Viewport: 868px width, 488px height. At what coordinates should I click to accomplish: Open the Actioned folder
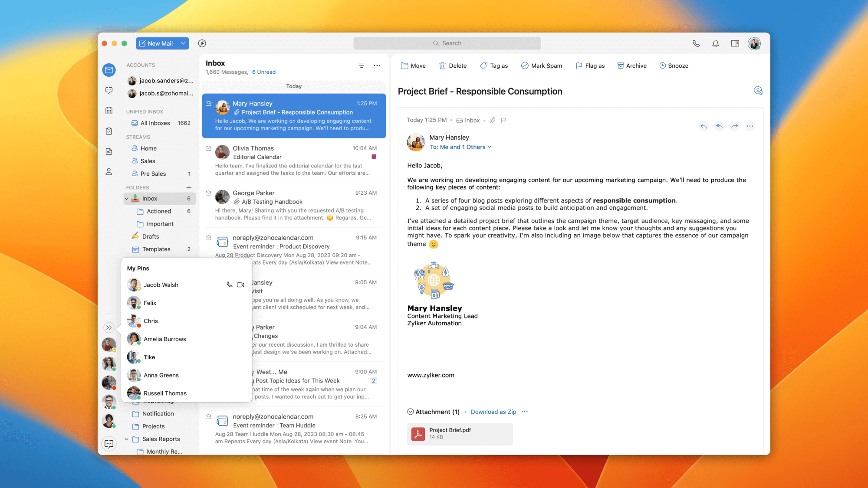point(163,211)
